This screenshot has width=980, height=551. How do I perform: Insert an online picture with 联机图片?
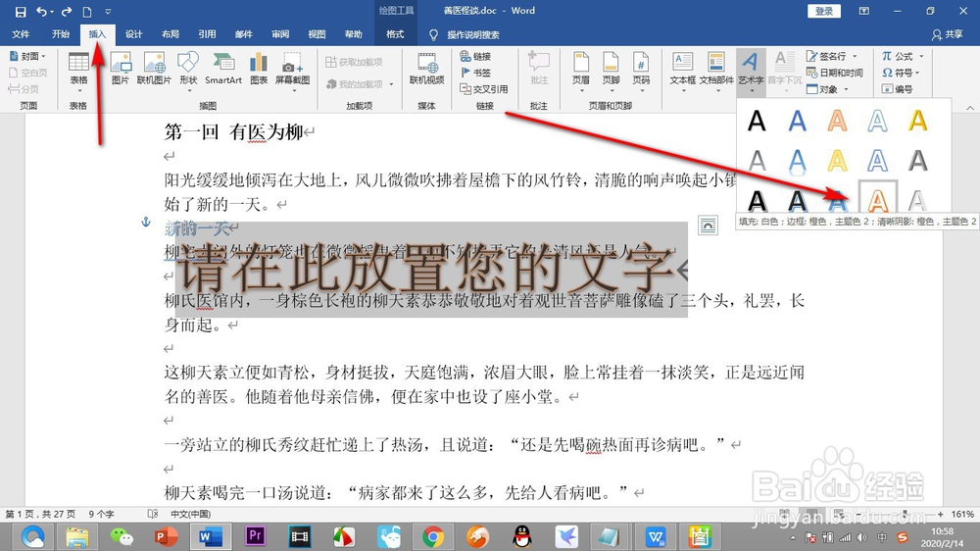point(154,69)
